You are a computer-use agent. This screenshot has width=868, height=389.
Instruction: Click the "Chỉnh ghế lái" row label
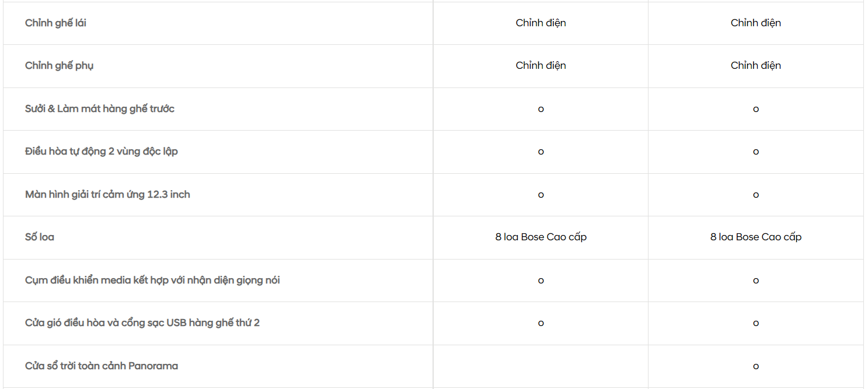(x=55, y=23)
